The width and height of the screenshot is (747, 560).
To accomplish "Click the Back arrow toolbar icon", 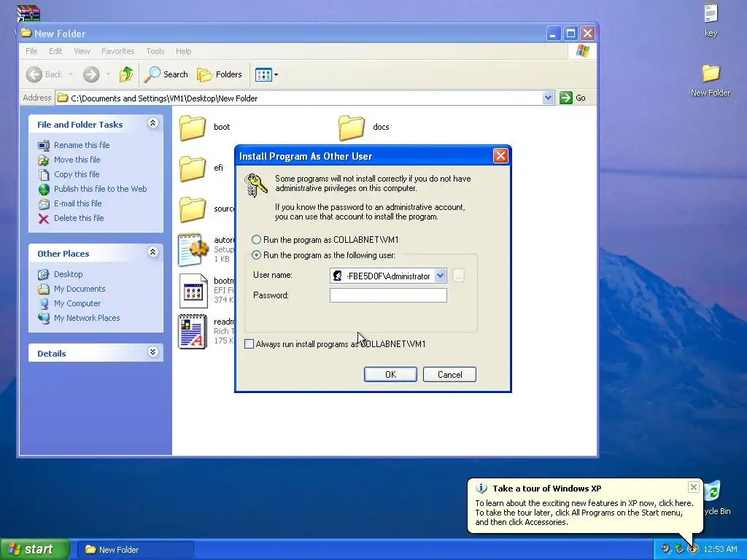I will pos(34,74).
